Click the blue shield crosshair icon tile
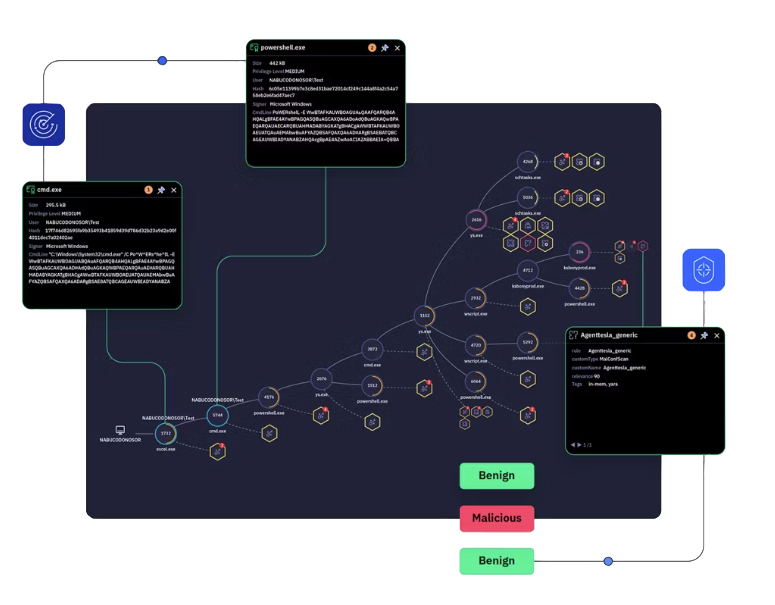This screenshot has width=775, height=605. [703, 270]
